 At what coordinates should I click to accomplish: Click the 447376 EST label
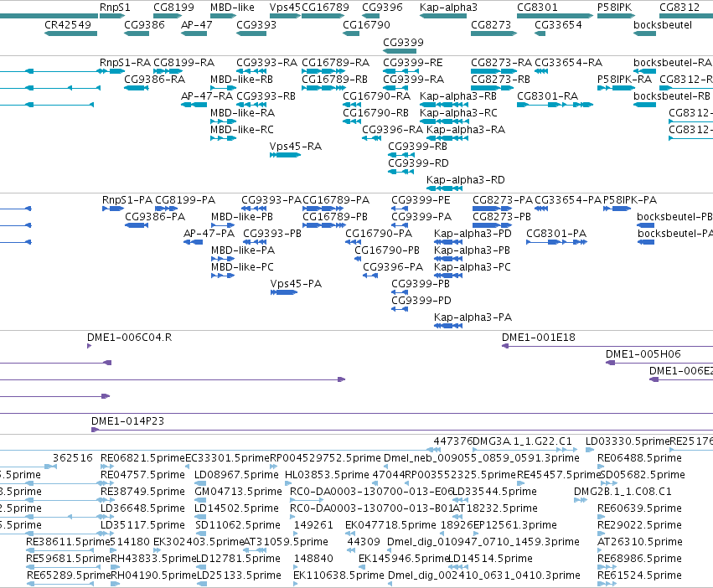point(453,441)
